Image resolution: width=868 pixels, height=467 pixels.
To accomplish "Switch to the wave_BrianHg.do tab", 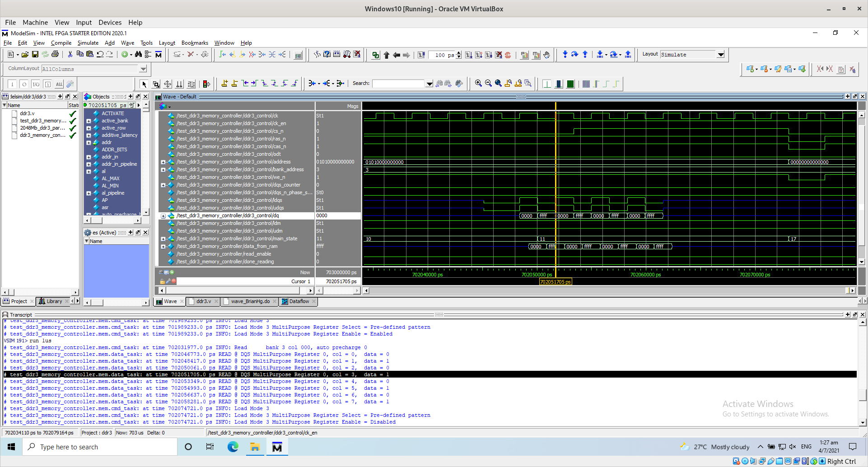I will (250, 301).
